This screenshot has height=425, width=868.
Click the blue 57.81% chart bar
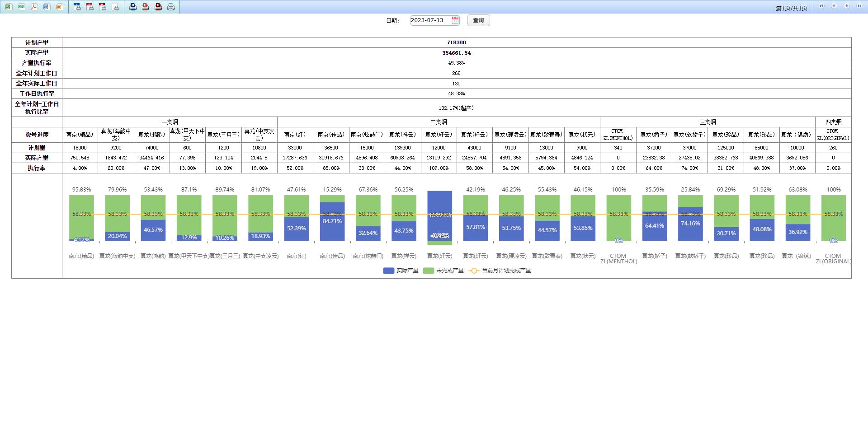pos(476,228)
